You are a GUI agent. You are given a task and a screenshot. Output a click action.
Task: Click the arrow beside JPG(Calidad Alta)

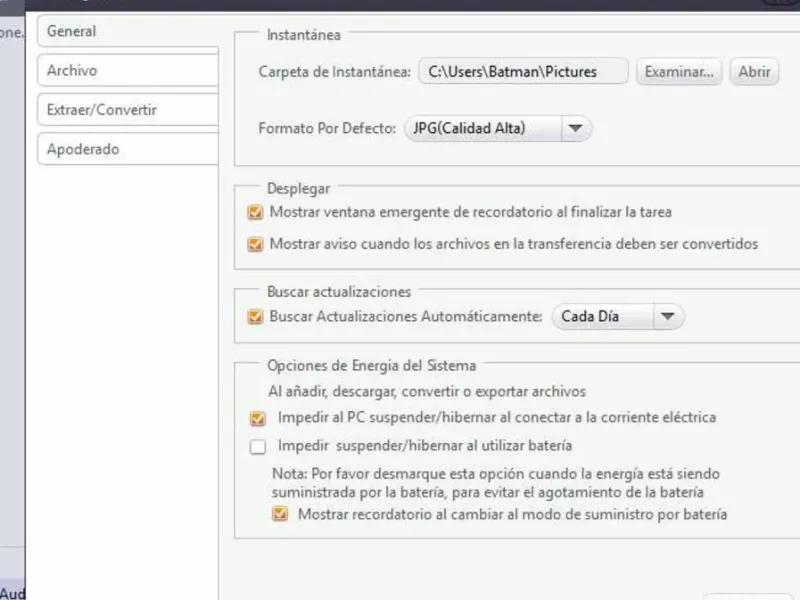(x=575, y=128)
